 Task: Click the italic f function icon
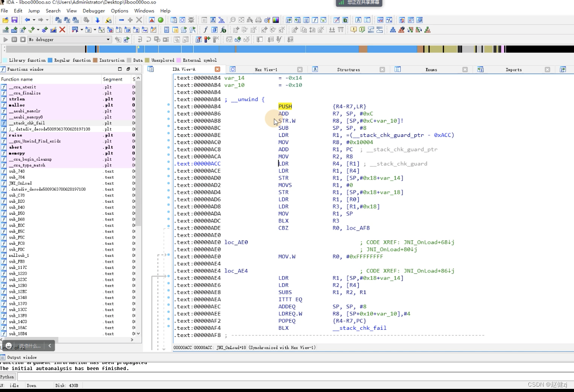206,30
